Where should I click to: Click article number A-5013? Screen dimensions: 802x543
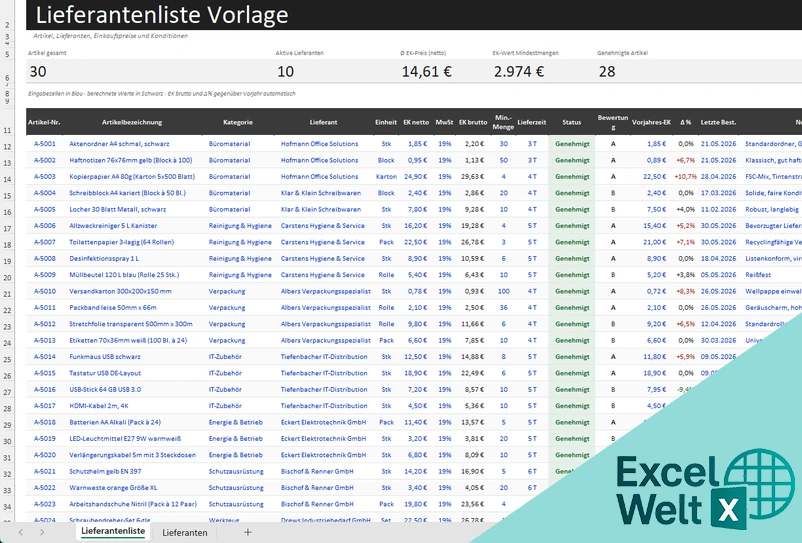[x=44, y=340]
